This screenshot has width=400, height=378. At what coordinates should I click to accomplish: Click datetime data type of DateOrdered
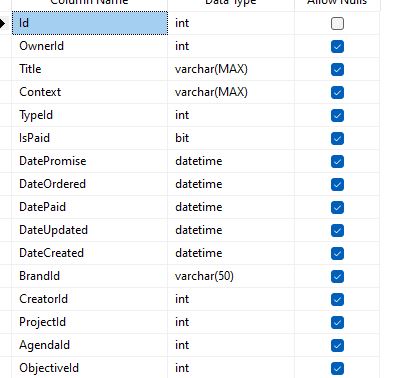(231, 184)
